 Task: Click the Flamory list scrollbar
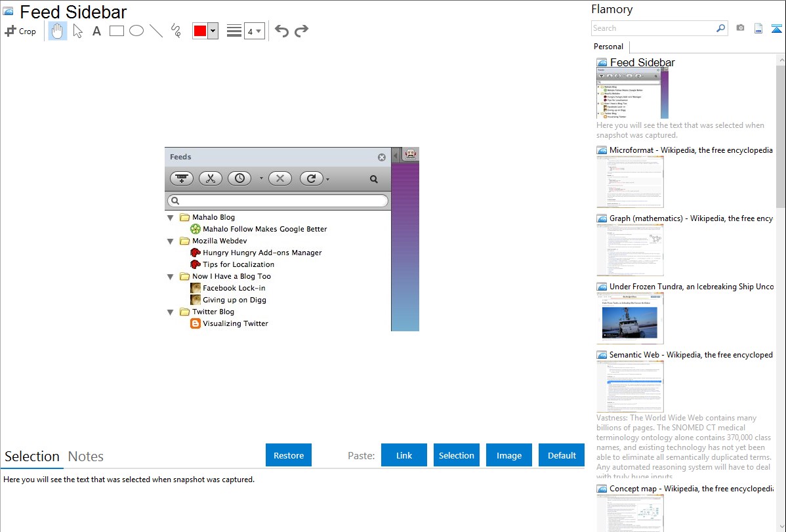coord(781,136)
